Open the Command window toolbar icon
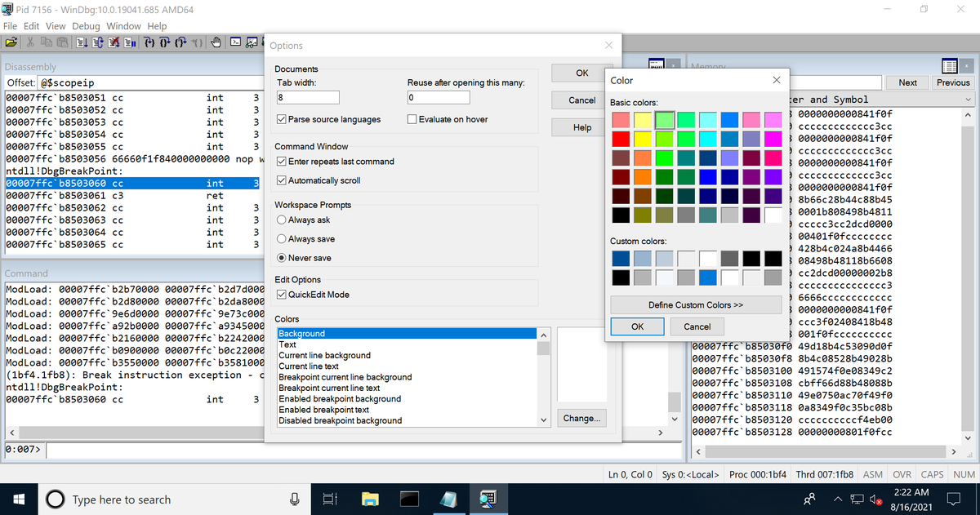The height and width of the screenshot is (515, 980). (236, 42)
